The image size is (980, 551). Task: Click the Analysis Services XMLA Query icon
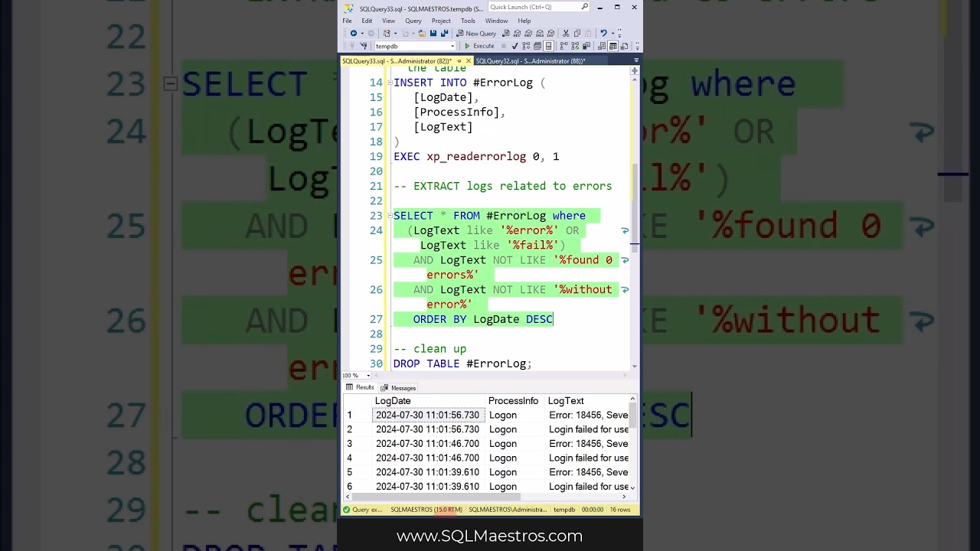(540, 33)
